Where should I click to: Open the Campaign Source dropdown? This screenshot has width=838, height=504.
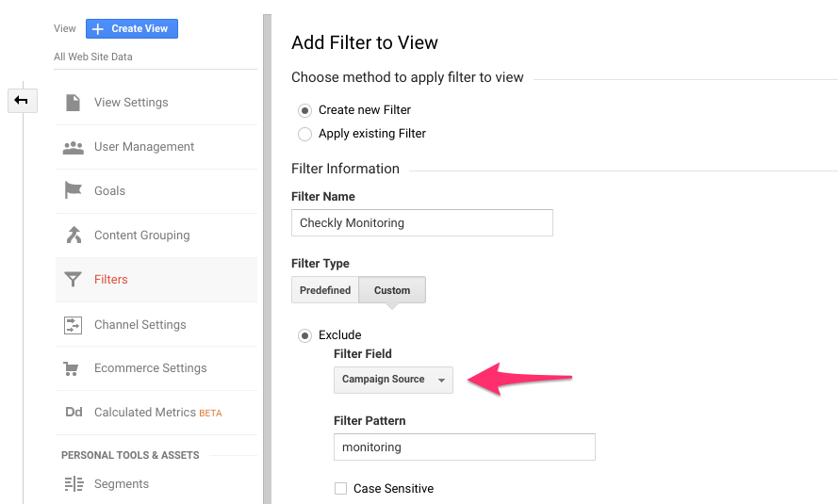tap(393, 380)
